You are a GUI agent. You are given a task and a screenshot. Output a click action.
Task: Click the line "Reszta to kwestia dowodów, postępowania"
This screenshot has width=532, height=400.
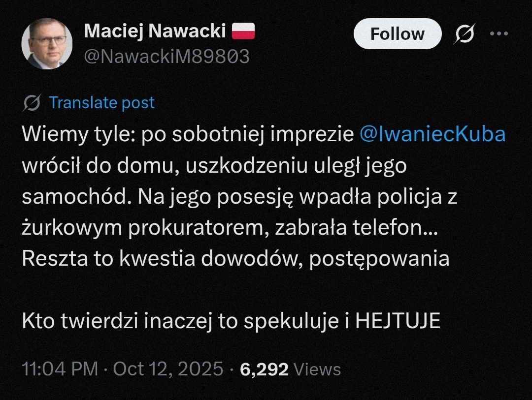235,259
